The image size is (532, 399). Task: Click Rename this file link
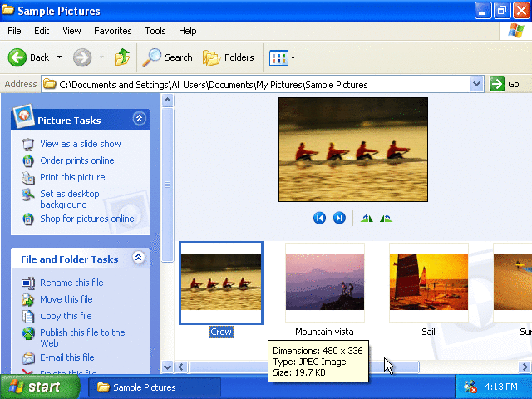[x=71, y=283]
